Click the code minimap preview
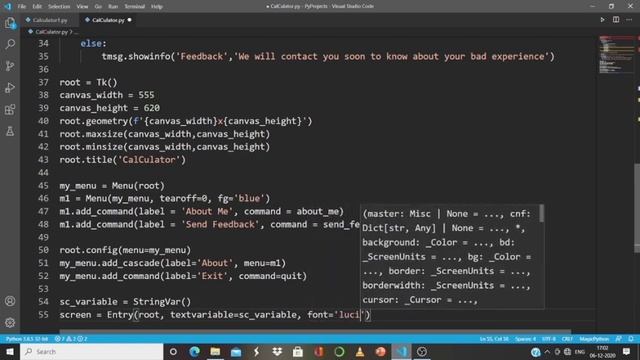Image resolution: width=640 pixels, height=360 pixels. coord(616,55)
